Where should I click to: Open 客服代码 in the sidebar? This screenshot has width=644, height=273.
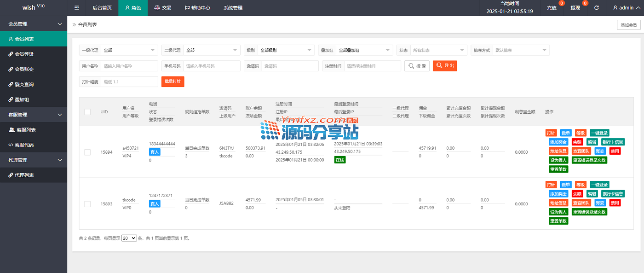[25, 145]
